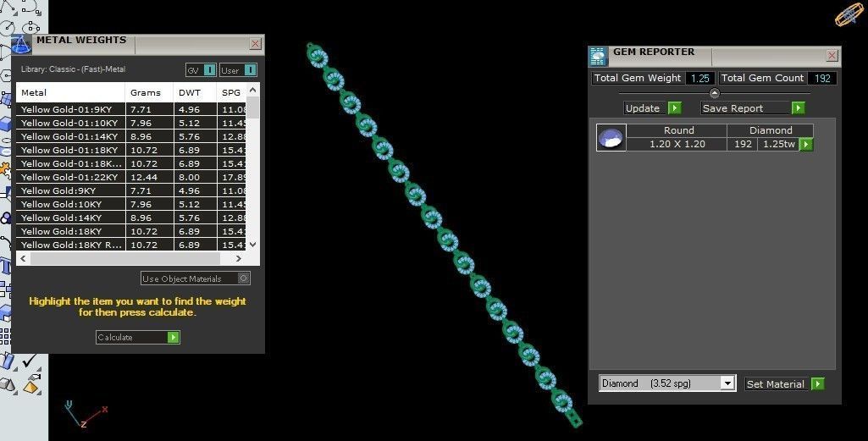Select the Yellow Gold:9KY row

click(131, 190)
